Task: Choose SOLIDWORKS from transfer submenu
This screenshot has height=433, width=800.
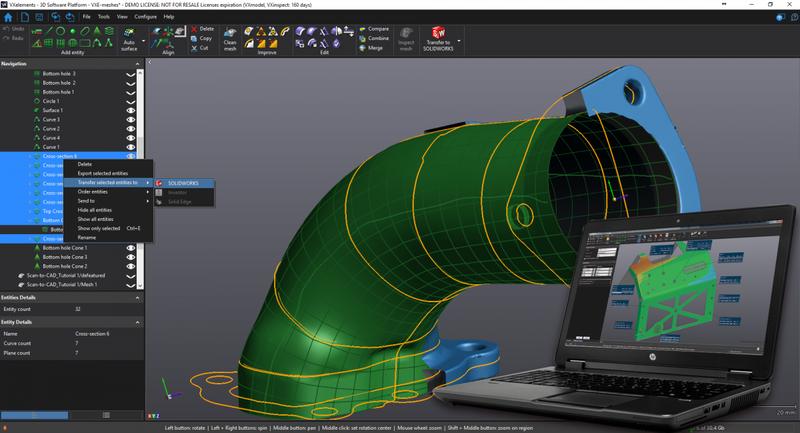Action: tap(183, 183)
